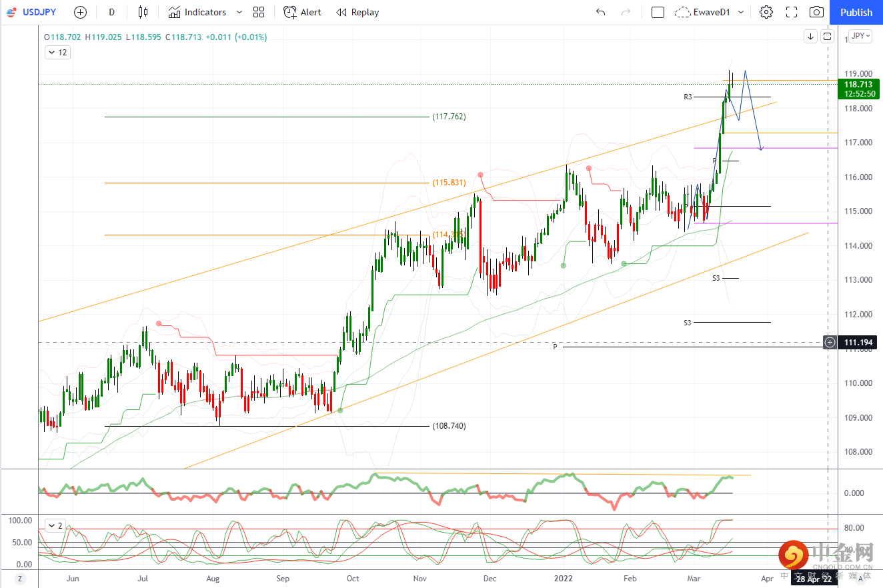Open the candlestick chart style selector

tap(143, 12)
